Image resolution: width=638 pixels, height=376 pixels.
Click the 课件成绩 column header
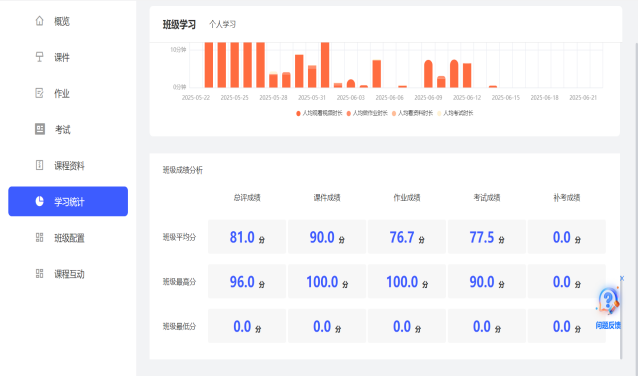coord(327,198)
